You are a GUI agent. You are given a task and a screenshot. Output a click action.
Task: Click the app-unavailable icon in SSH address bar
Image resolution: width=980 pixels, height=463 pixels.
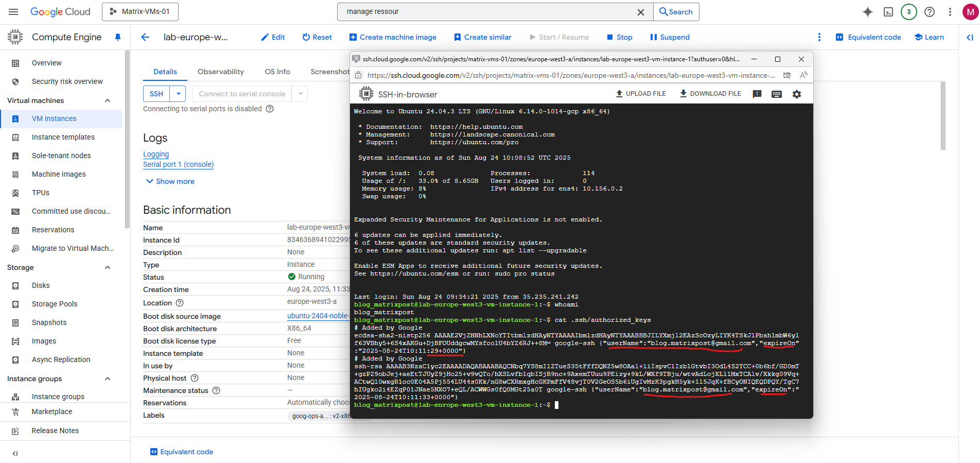tap(787, 75)
